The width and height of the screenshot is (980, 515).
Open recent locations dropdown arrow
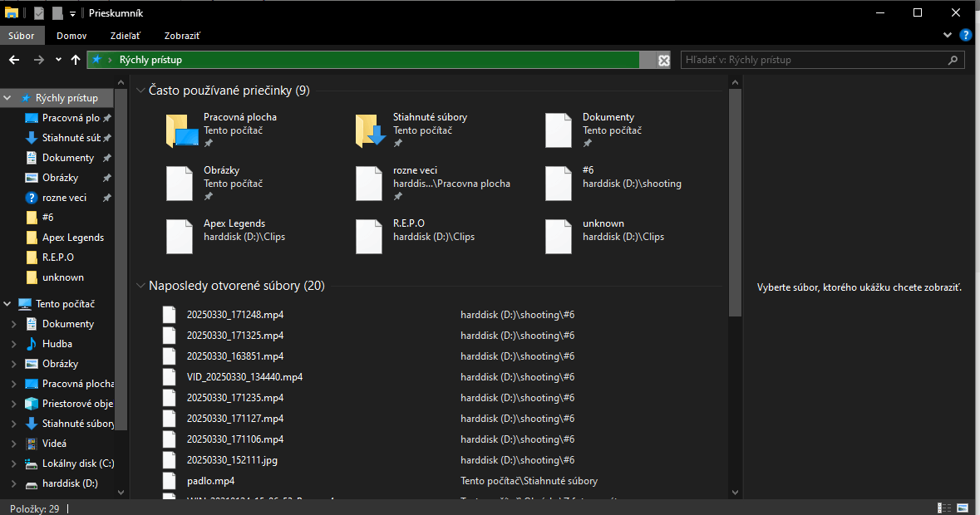click(58, 60)
